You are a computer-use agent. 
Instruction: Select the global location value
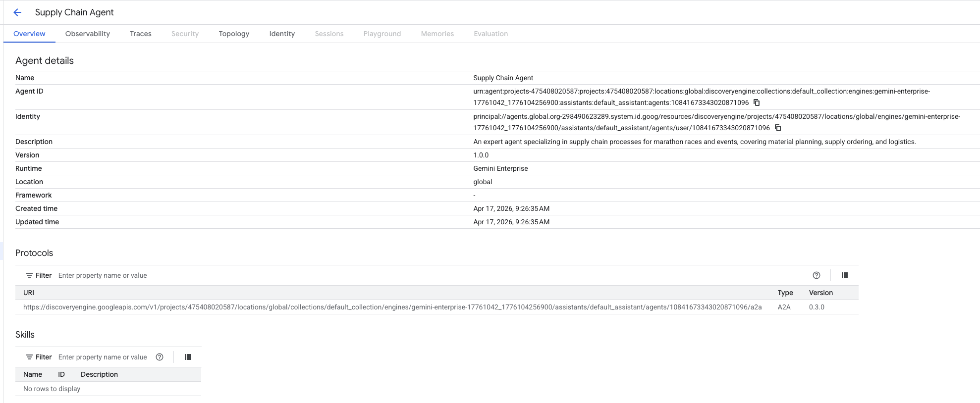483,182
